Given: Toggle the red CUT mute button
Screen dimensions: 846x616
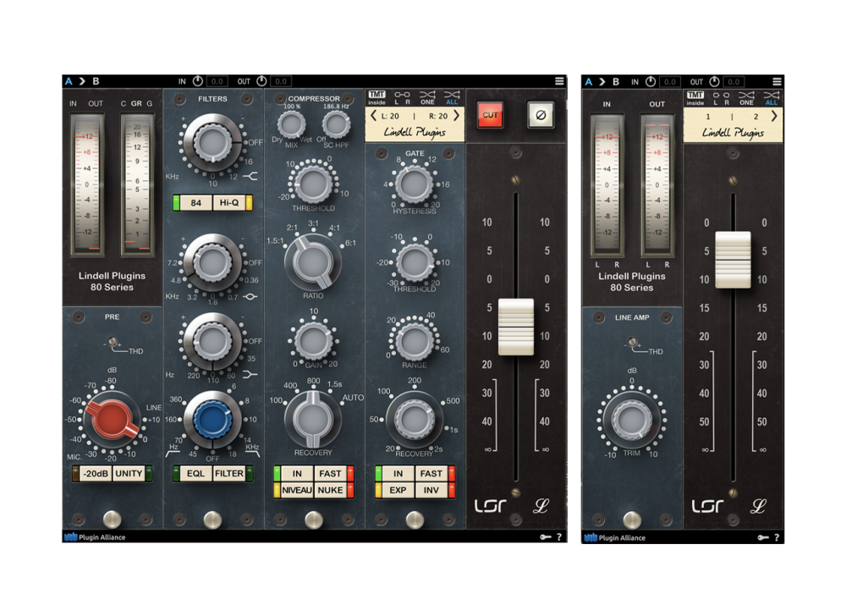Looking at the screenshot, I should 490,115.
